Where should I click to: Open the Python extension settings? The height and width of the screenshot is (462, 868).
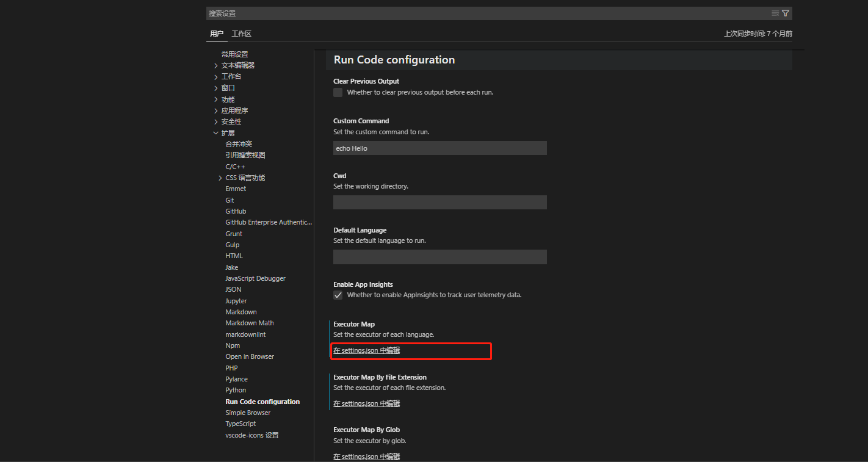click(x=236, y=391)
